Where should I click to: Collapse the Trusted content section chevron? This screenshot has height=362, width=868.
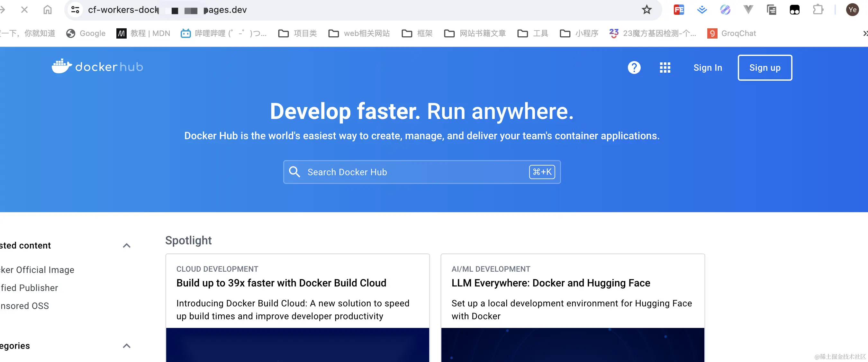pyautogui.click(x=127, y=245)
